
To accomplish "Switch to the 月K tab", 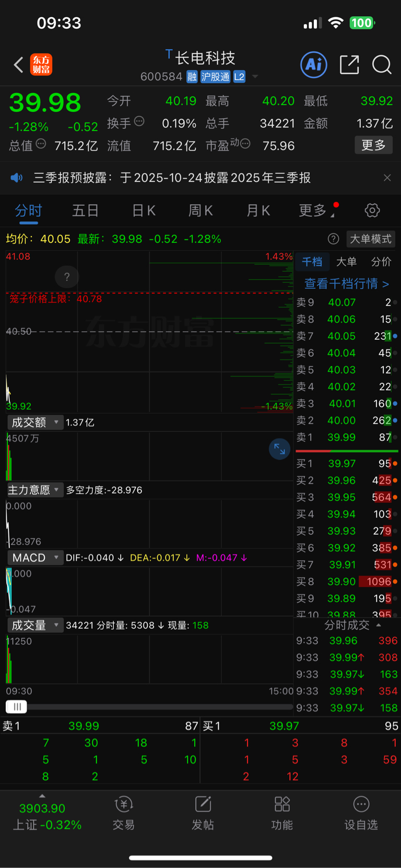I will tap(258, 210).
